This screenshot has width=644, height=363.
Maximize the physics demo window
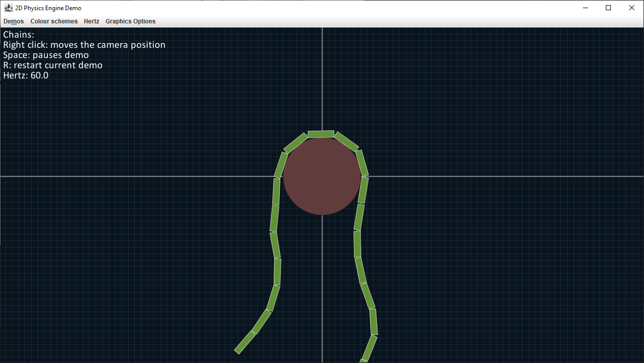pyautogui.click(x=608, y=8)
